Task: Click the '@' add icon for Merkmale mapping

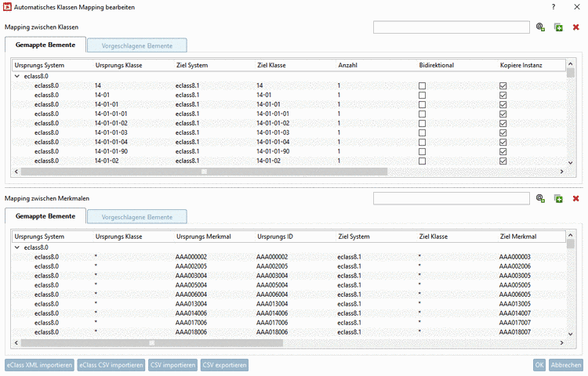Action: [x=540, y=199]
